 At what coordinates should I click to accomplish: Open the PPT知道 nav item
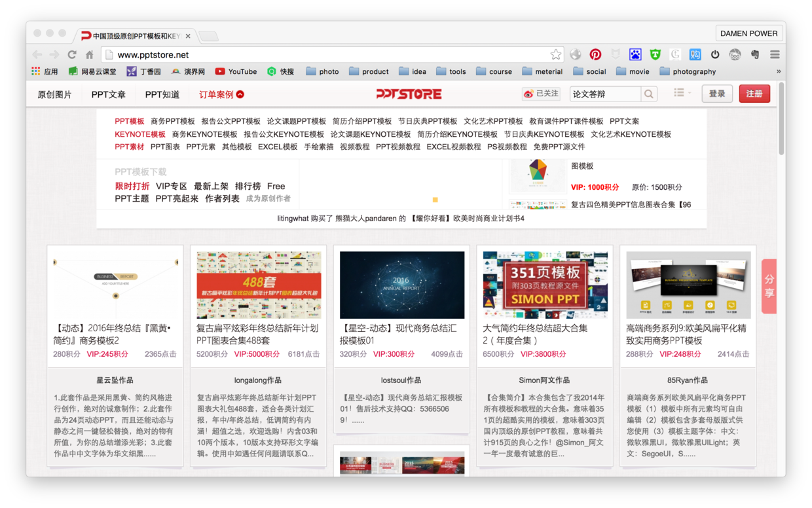162,95
